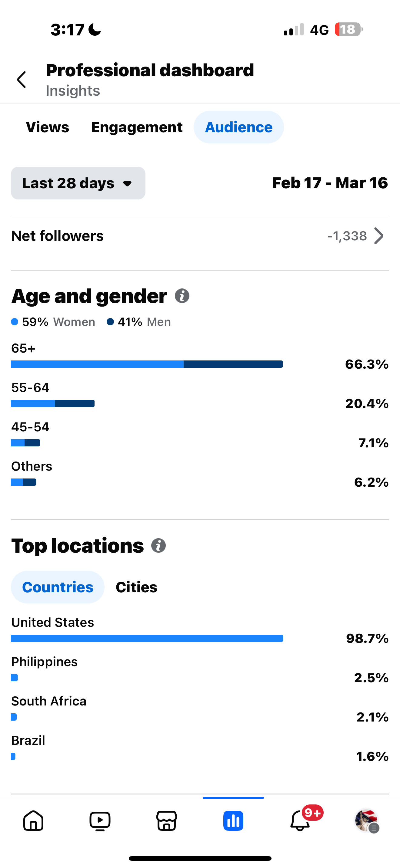Open profile menu avatar icon
Viewport: 400px width, 868px height.
[367, 820]
